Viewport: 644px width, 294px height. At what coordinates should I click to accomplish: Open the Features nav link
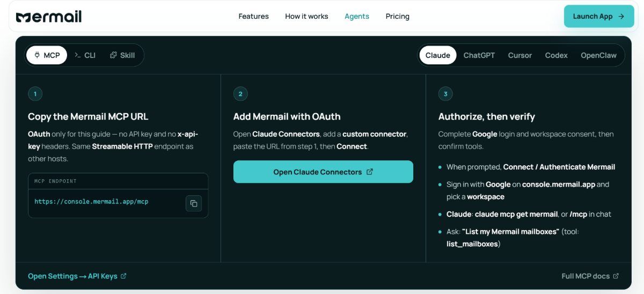[x=253, y=17]
